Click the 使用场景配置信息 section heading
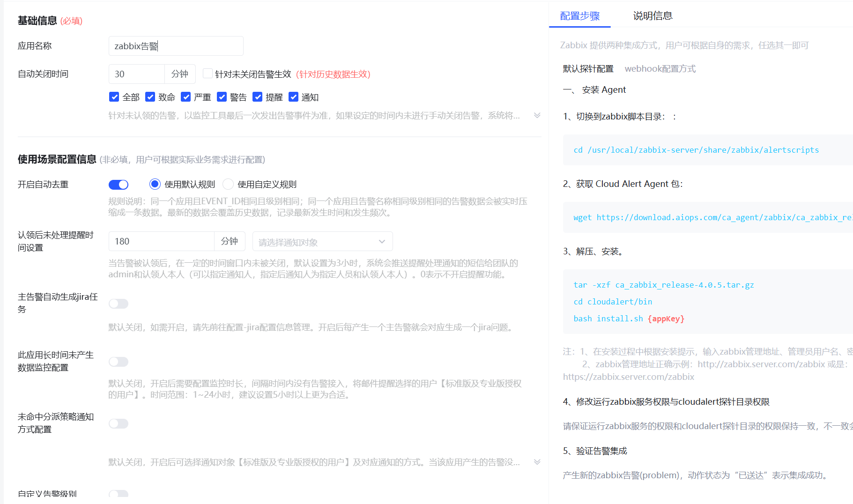The height and width of the screenshot is (504, 853). [57, 159]
